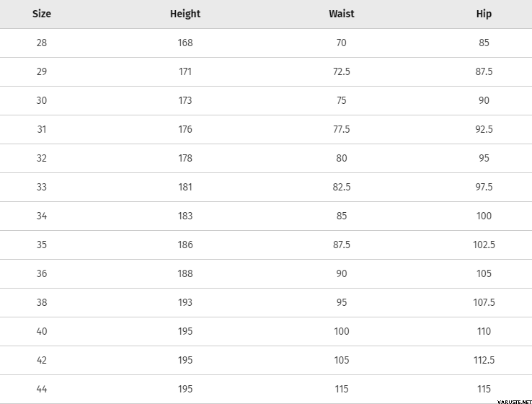Click the hip value 102.5
Screen dimensions: 532x404
(484, 245)
